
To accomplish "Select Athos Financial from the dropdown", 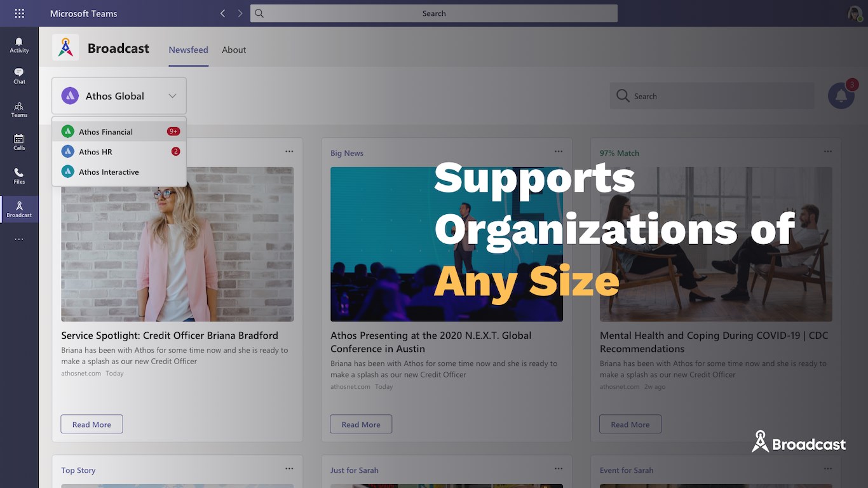I will 119,132.
